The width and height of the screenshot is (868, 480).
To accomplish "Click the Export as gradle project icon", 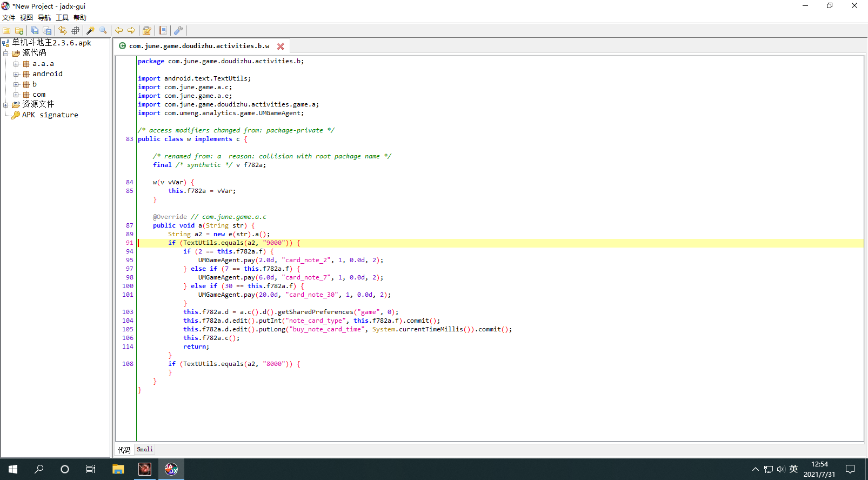I will (47, 30).
